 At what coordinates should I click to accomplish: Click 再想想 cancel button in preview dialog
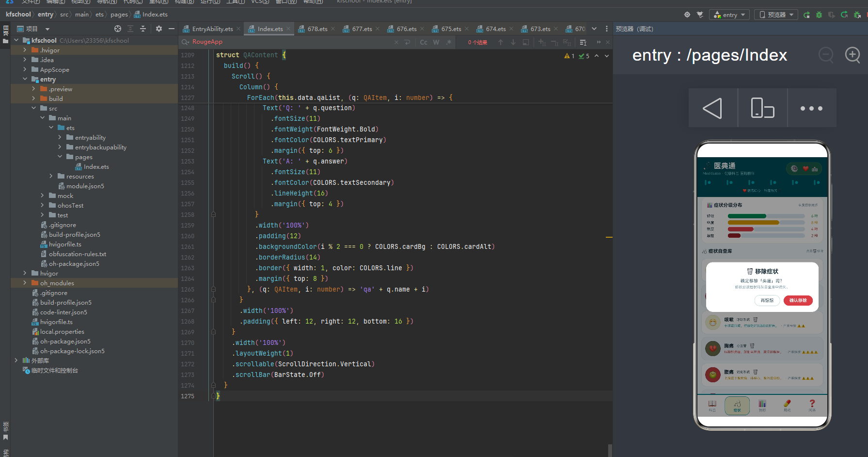767,300
